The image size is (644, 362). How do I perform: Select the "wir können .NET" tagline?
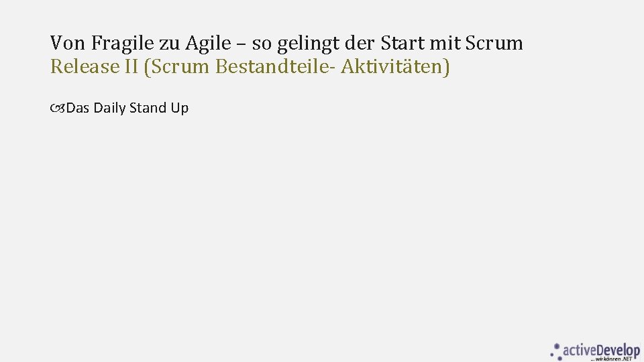pos(613,359)
